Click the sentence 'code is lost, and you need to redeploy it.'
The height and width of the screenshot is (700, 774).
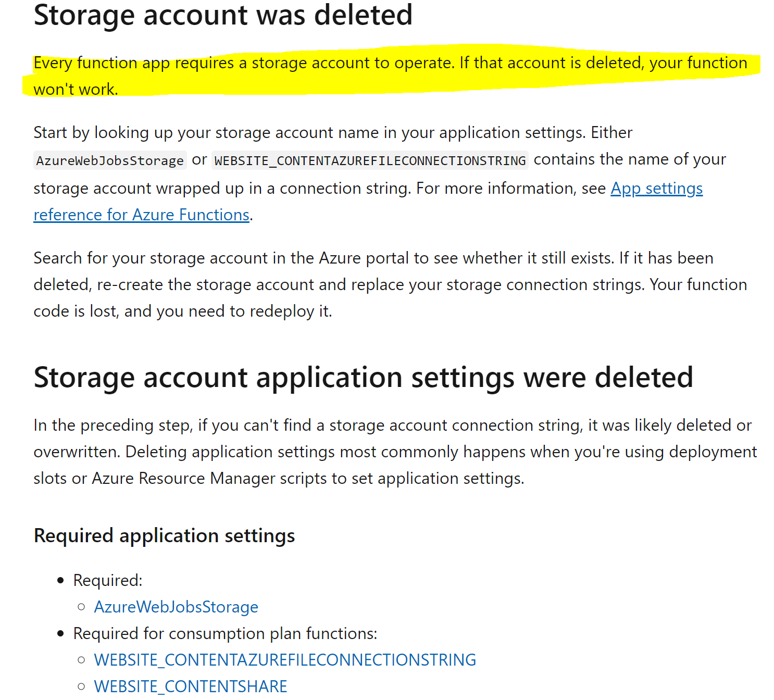pos(183,311)
